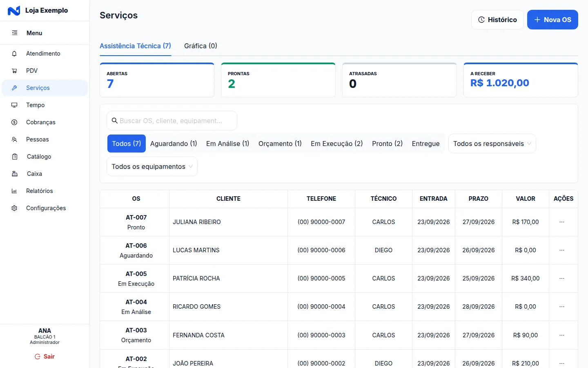Viewport: 588px width, 368px height.
Task: Filter by Em Análise (1) status
Action: pos(227,144)
